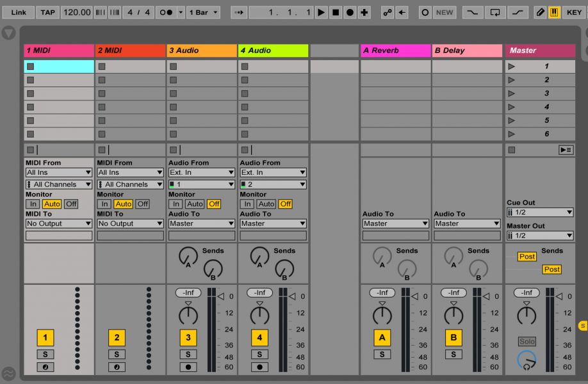Open the Cue Out dropdown

[x=539, y=212]
